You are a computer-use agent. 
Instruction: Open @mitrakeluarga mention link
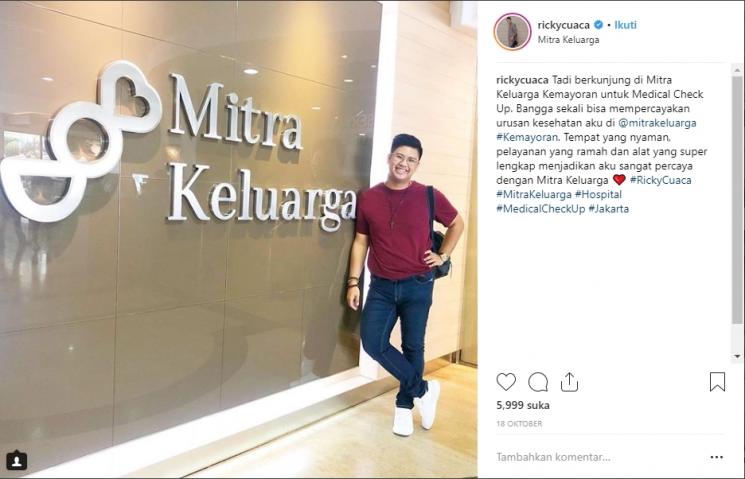[x=657, y=123]
